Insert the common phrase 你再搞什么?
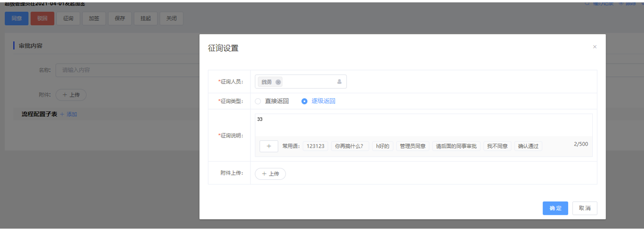This screenshot has height=231, width=644. 349,146
